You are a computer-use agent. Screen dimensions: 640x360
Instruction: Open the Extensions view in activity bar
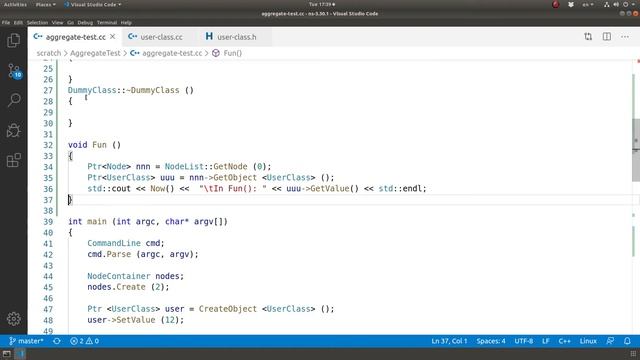click(13, 160)
